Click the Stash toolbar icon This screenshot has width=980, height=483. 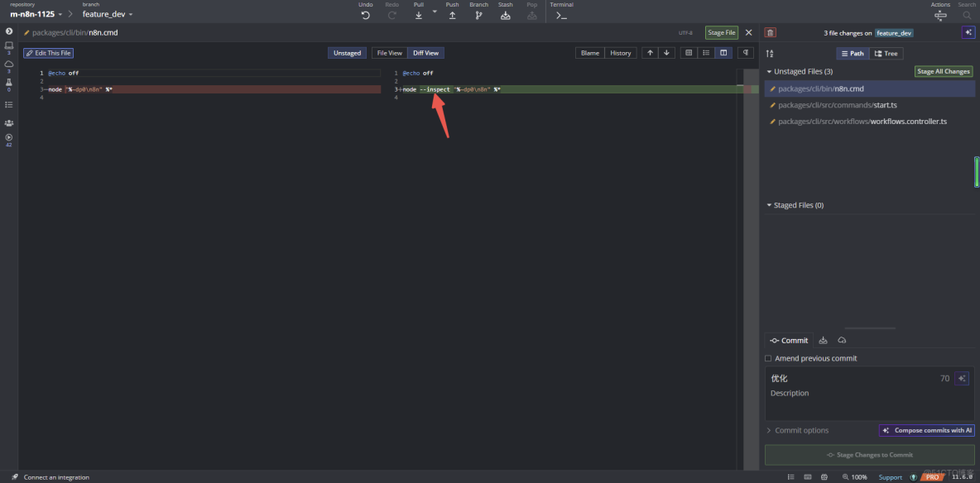(x=506, y=16)
